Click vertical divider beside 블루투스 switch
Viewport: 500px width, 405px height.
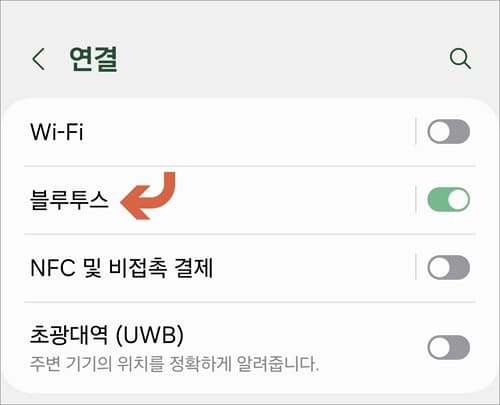(x=416, y=199)
